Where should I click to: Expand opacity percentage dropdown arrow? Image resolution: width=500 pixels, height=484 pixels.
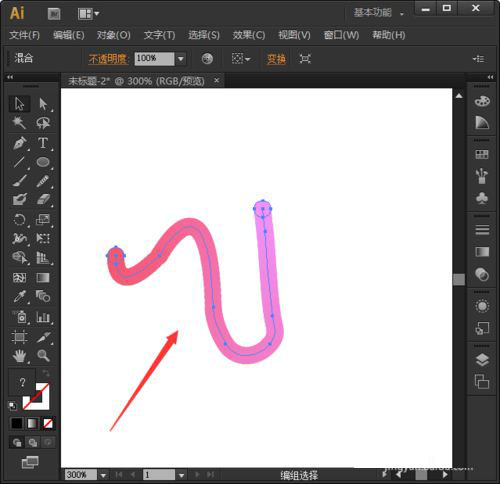(x=181, y=59)
